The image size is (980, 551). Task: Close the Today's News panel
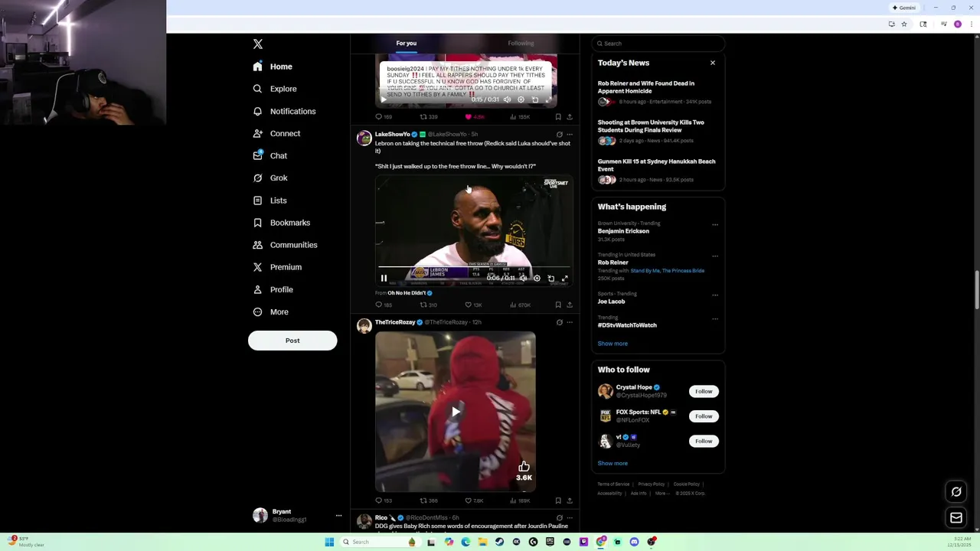713,63
